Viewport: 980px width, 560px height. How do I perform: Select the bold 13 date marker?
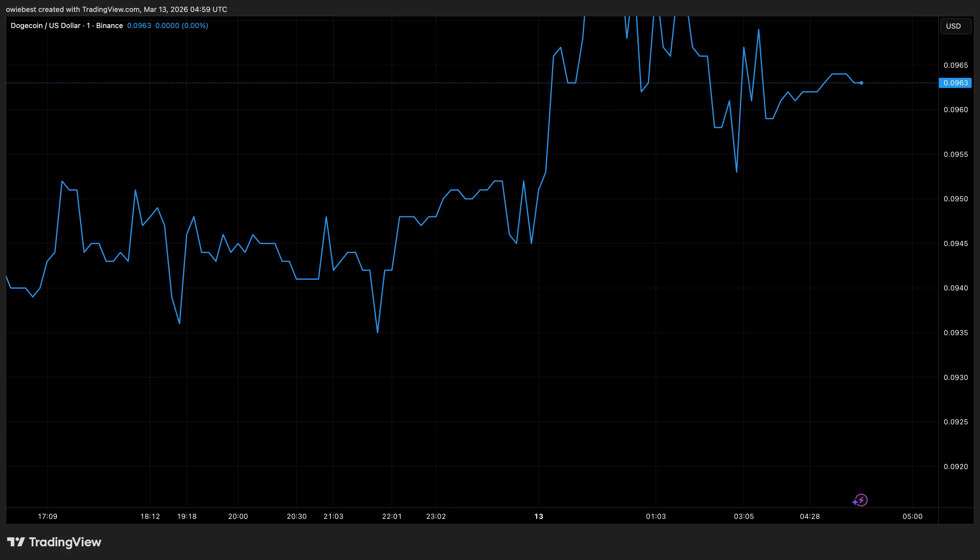[x=538, y=516]
